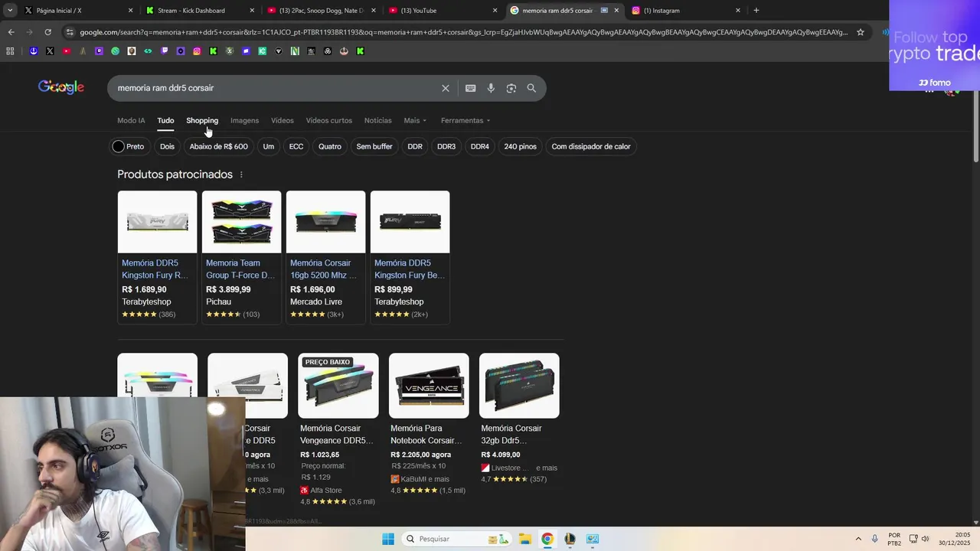Screen dimensions: 980x551
Task: Apply the Sem buffer filter chip
Action: tap(374, 146)
